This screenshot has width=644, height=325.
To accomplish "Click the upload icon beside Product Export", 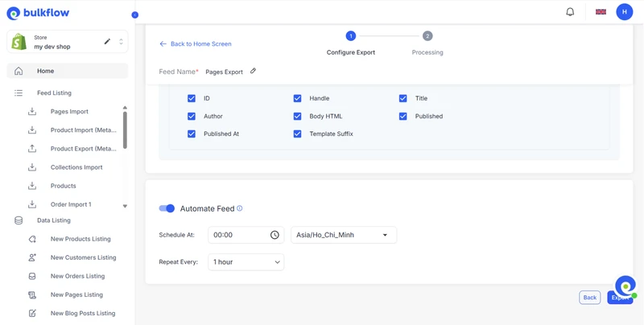I will point(32,149).
